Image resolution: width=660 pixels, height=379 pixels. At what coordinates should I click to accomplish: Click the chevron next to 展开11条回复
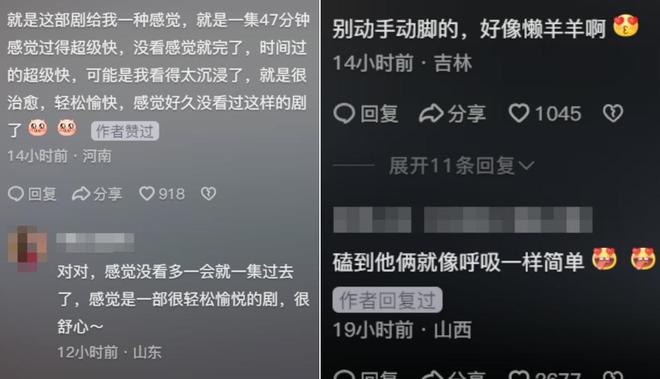(527, 165)
